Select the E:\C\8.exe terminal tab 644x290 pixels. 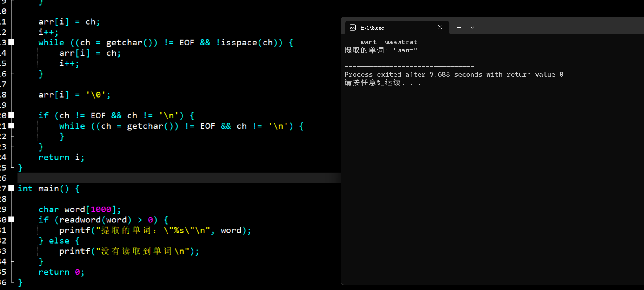(x=397, y=28)
